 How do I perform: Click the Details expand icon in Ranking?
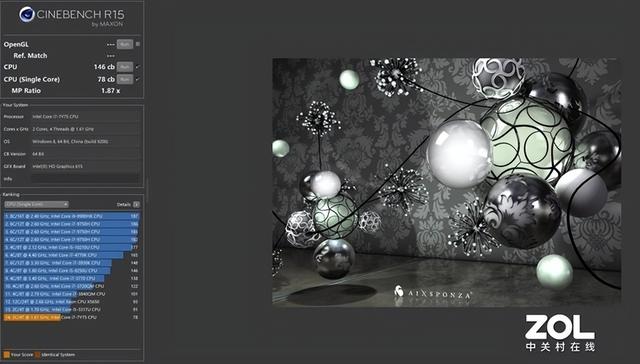136,204
